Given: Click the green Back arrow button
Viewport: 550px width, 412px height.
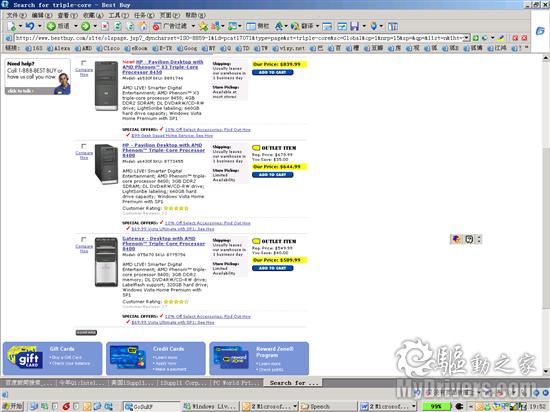Looking at the screenshot, I should pos(51,26).
